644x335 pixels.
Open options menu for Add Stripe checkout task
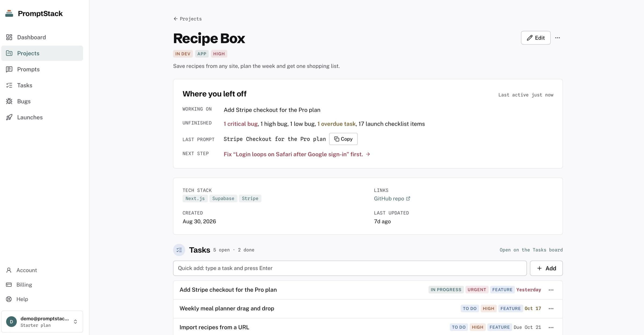point(551,290)
